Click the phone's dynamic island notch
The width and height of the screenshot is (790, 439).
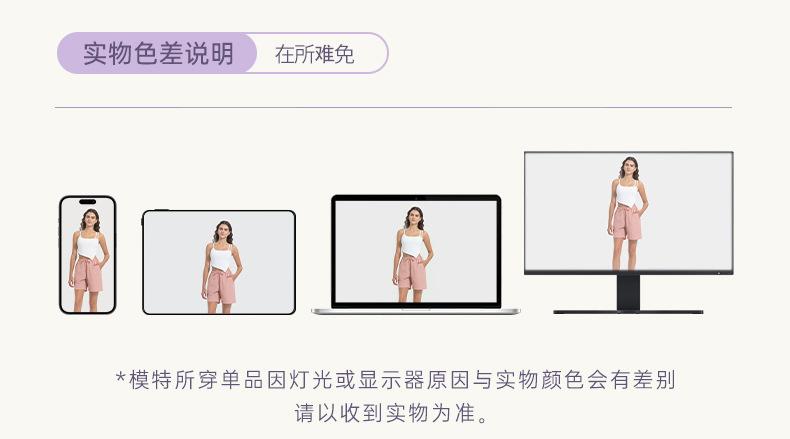click(88, 202)
